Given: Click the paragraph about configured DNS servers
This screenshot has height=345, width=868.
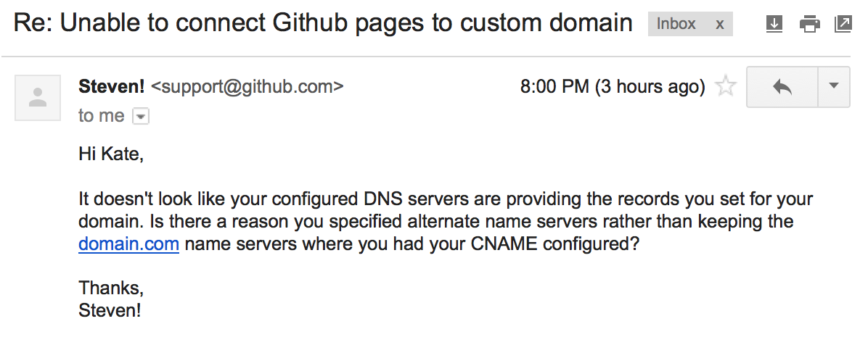Looking at the screenshot, I should 446,221.
